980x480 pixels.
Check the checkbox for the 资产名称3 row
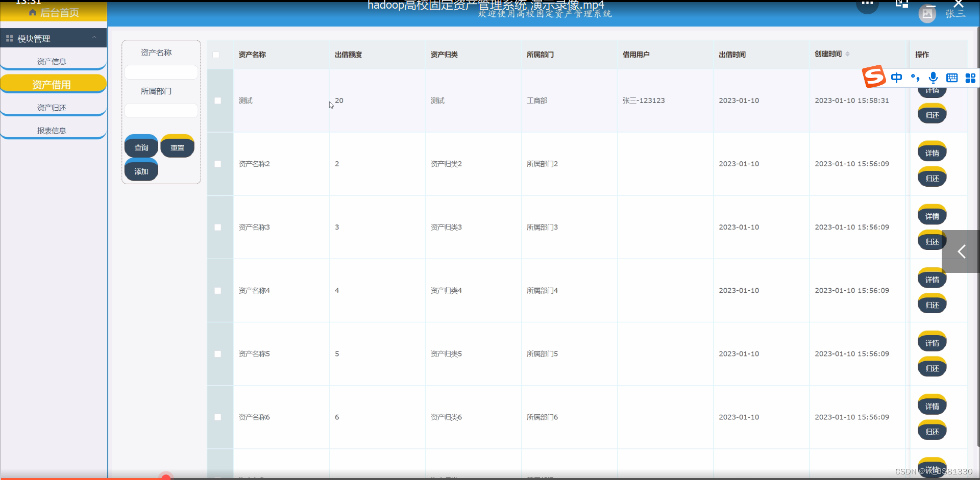(218, 227)
